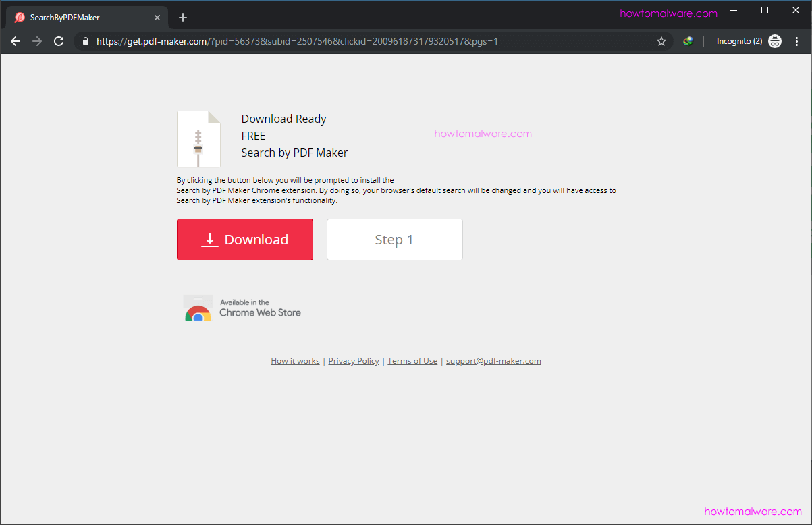
Task: Open the Privacy Policy link
Action: [x=354, y=361]
